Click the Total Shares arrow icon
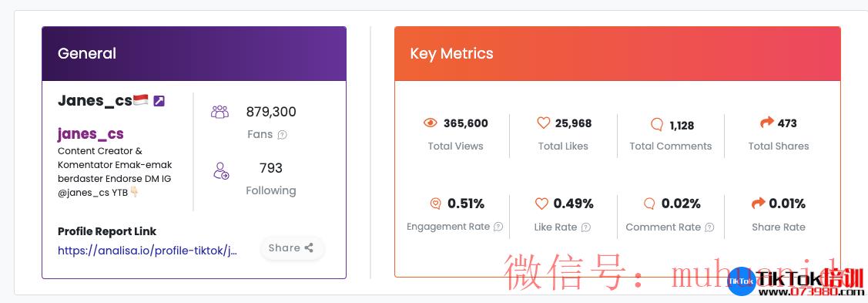868x303 pixels. (766, 123)
